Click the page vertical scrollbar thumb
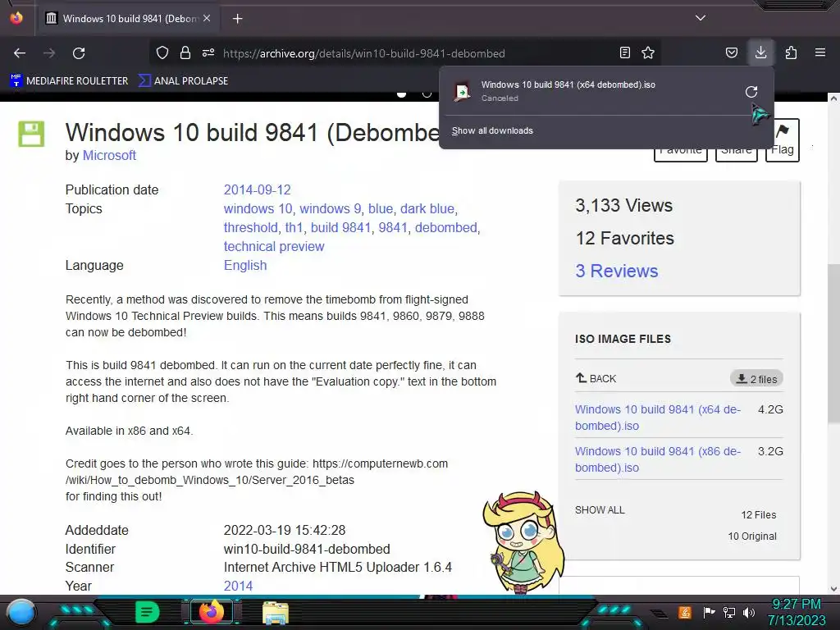 (833, 343)
